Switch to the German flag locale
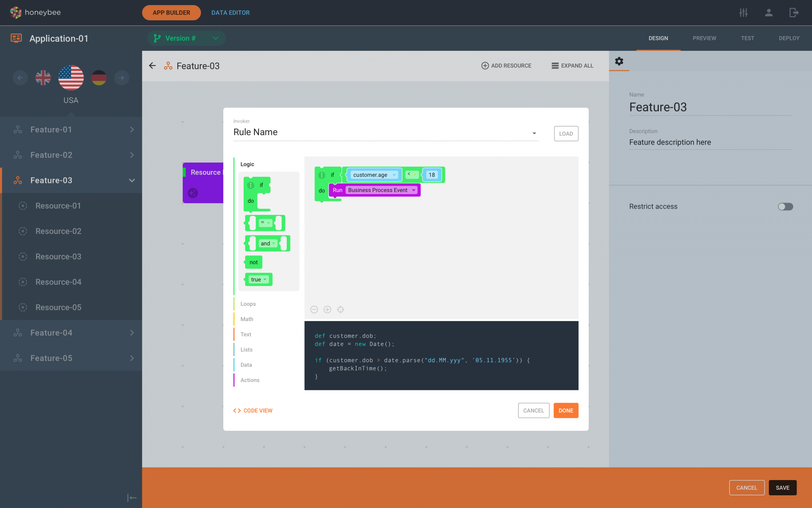Image resolution: width=812 pixels, height=508 pixels. click(99, 78)
